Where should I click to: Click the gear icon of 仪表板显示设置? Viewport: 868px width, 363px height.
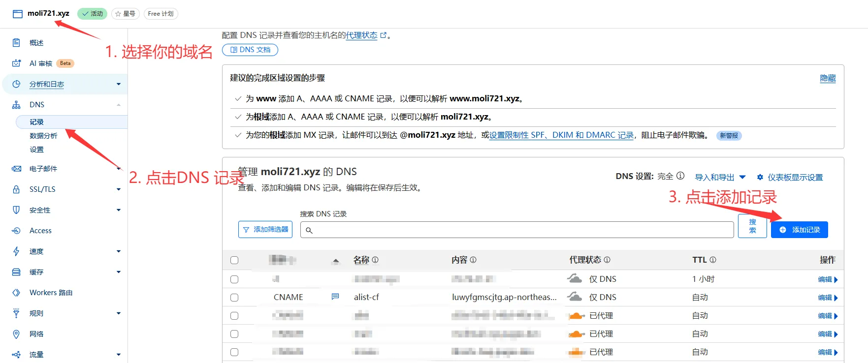[760, 177]
